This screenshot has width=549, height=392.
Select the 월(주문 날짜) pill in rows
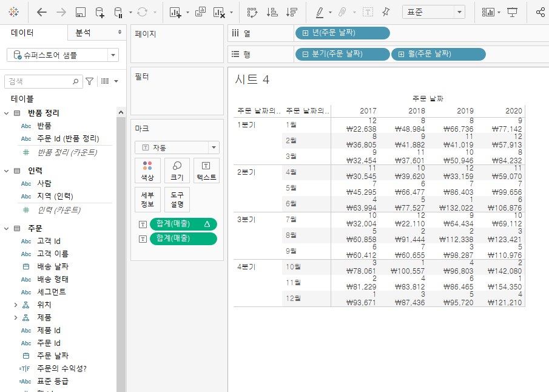coord(439,54)
